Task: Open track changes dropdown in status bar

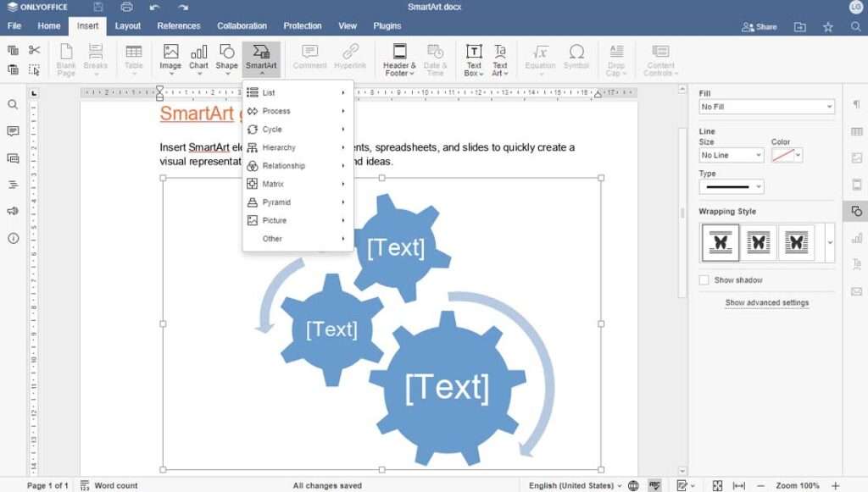Action: 686,485
